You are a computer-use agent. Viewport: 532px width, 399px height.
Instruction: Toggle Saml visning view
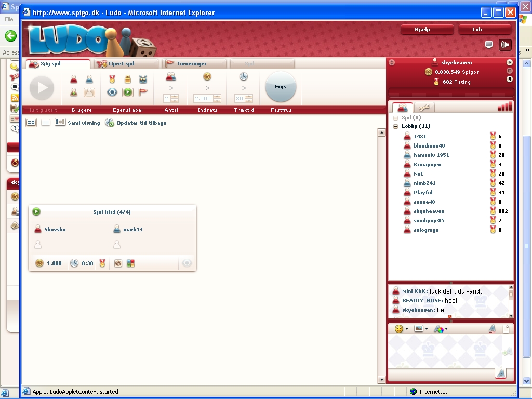coord(77,123)
